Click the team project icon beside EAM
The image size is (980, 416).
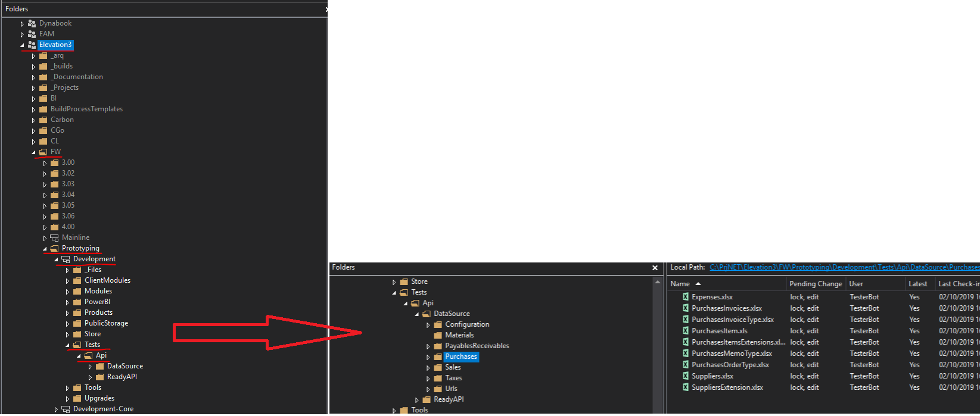tap(32, 34)
